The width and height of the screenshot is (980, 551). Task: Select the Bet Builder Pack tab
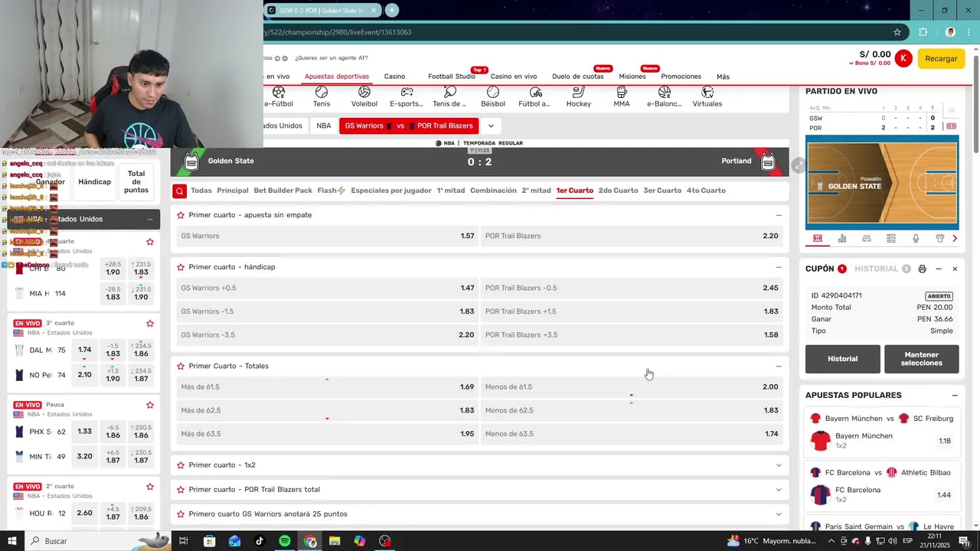(x=283, y=191)
